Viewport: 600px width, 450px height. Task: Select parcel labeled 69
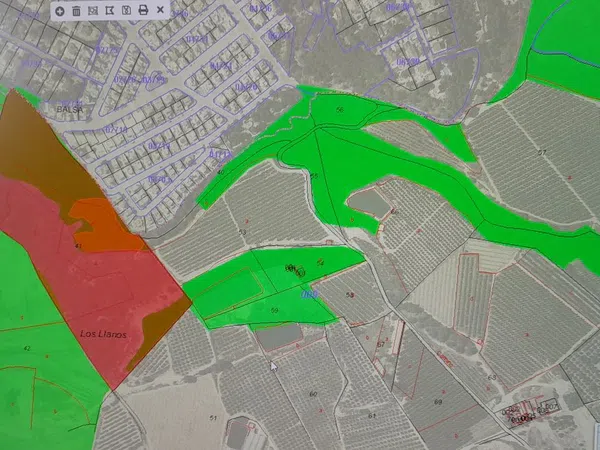[x=438, y=401]
